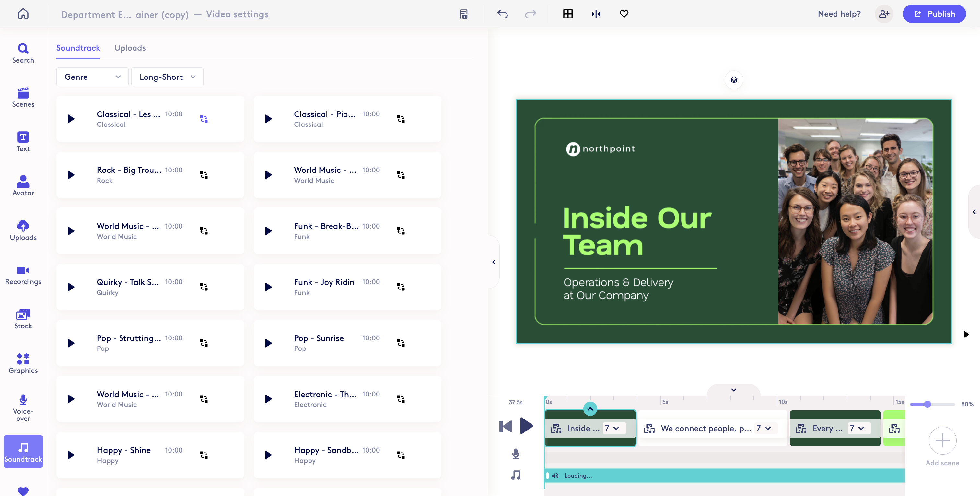980x496 pixels.
Task: Adjust the timeline zoom slider
Action: click(927, 404)
